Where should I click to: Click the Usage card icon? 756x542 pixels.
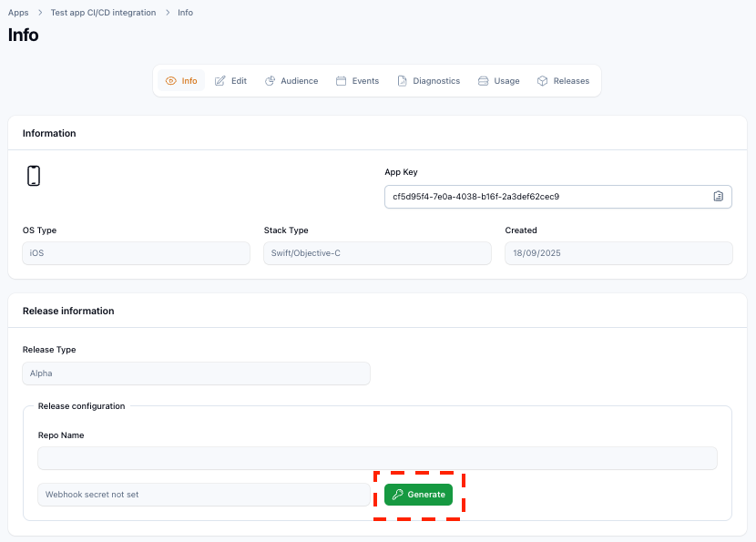click(483, 81)
